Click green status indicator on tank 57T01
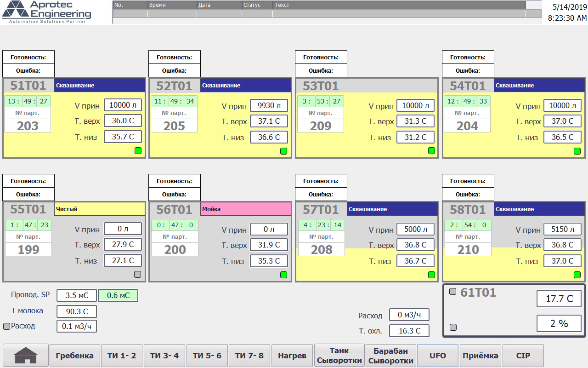 tap(431, 275)
